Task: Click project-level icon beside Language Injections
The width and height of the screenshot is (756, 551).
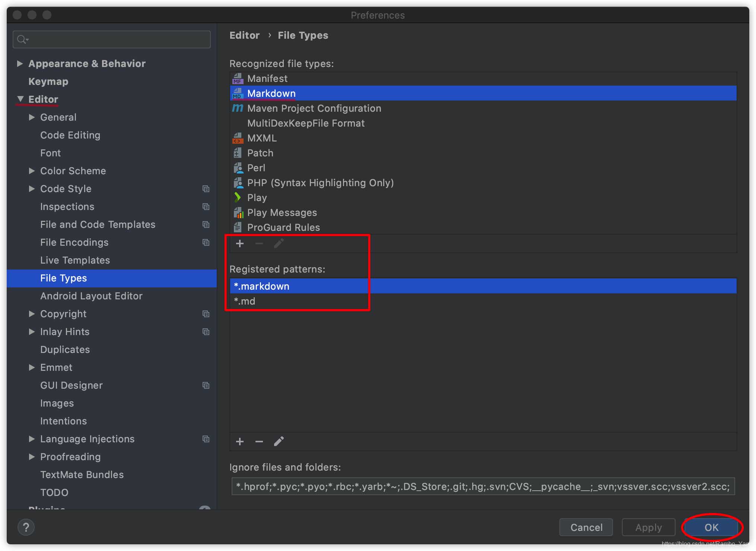Action: [206, 439]
